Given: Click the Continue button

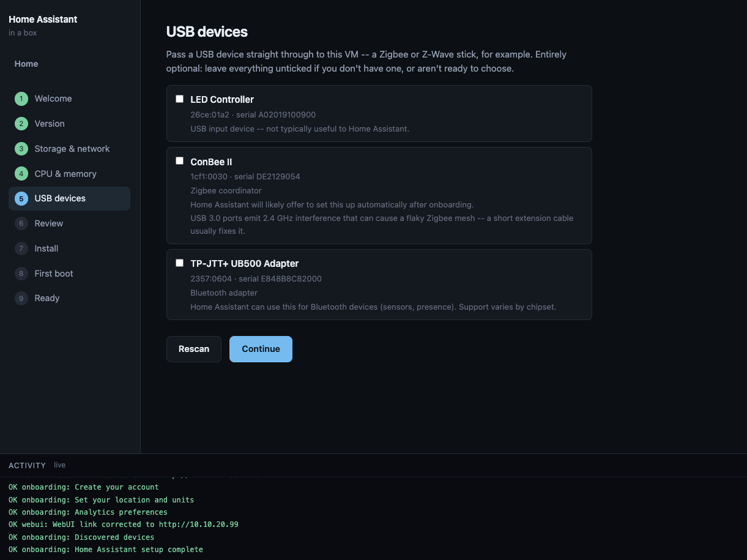Looking at the screenshot, I should pos(261,349).
